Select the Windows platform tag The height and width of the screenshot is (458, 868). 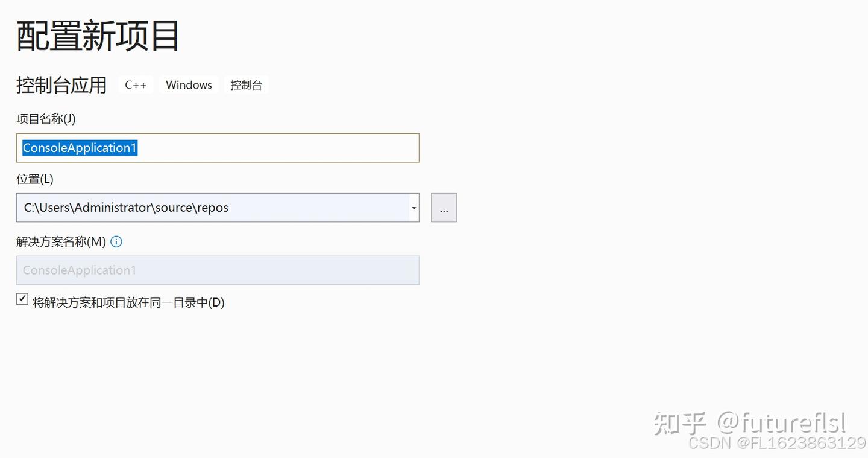189,85
